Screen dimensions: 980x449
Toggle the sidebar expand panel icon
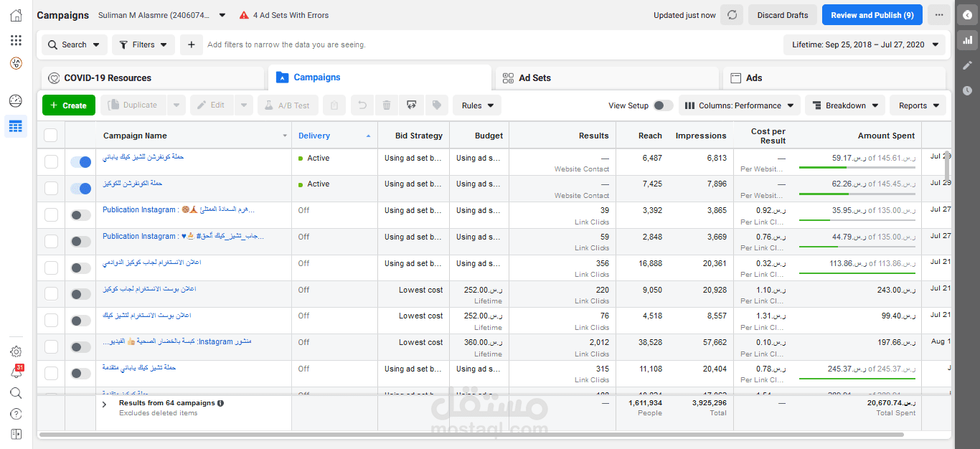16,434
